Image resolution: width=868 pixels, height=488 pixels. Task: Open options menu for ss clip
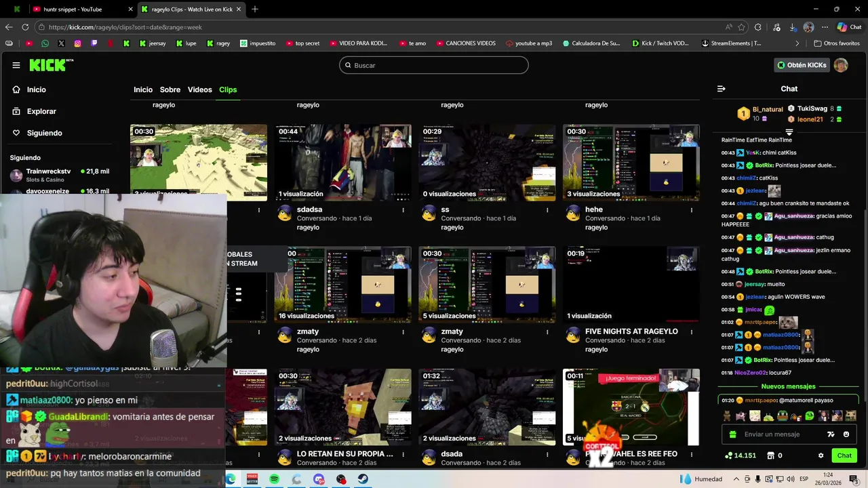coord(547,210)
